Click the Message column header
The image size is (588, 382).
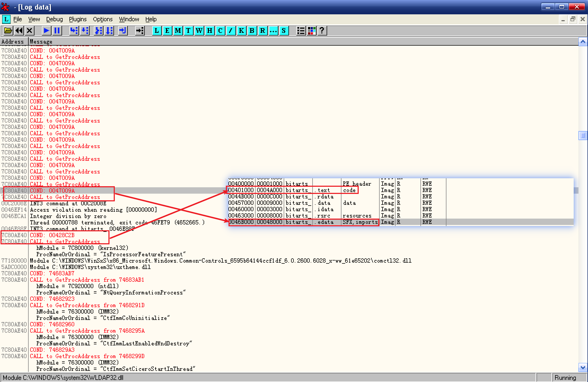coord(41,42)
